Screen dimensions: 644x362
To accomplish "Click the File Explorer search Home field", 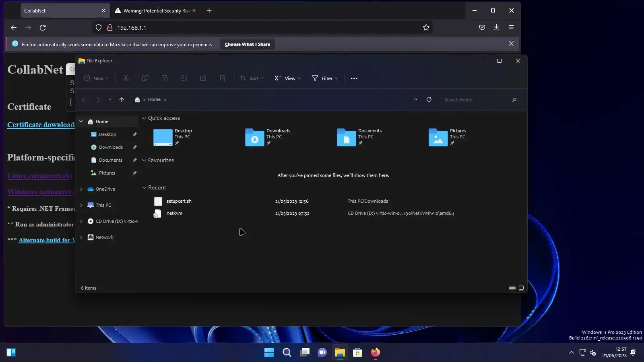I will tap(476, 100).
